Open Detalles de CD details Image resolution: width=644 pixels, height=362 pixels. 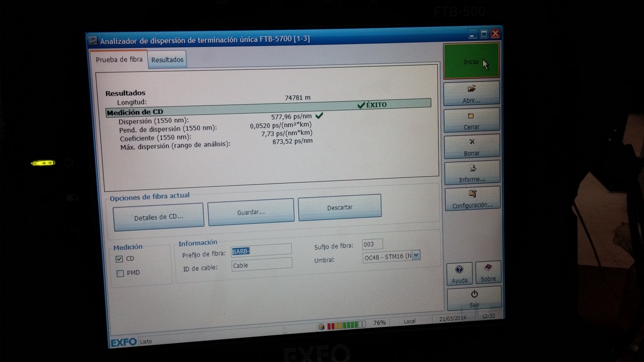pos(158,217)
